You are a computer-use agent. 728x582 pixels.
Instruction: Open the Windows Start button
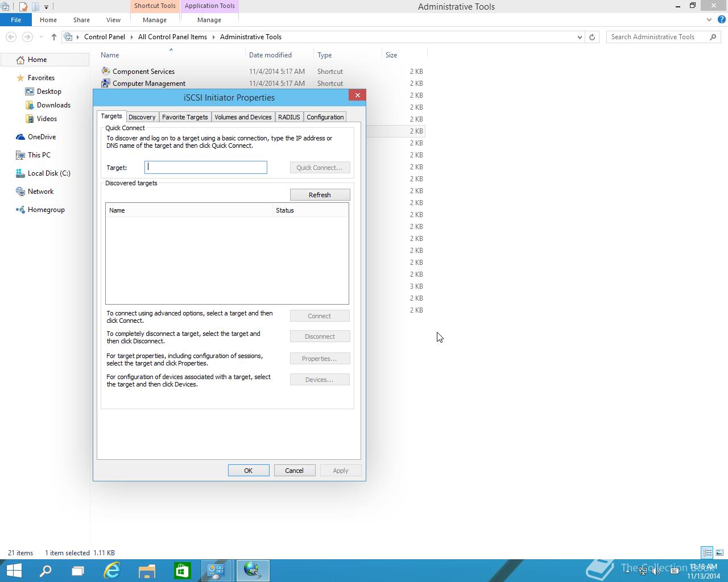pos(14,571)
